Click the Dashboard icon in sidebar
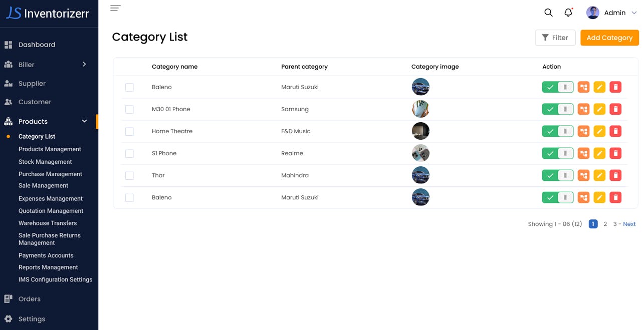 (8, 45)
